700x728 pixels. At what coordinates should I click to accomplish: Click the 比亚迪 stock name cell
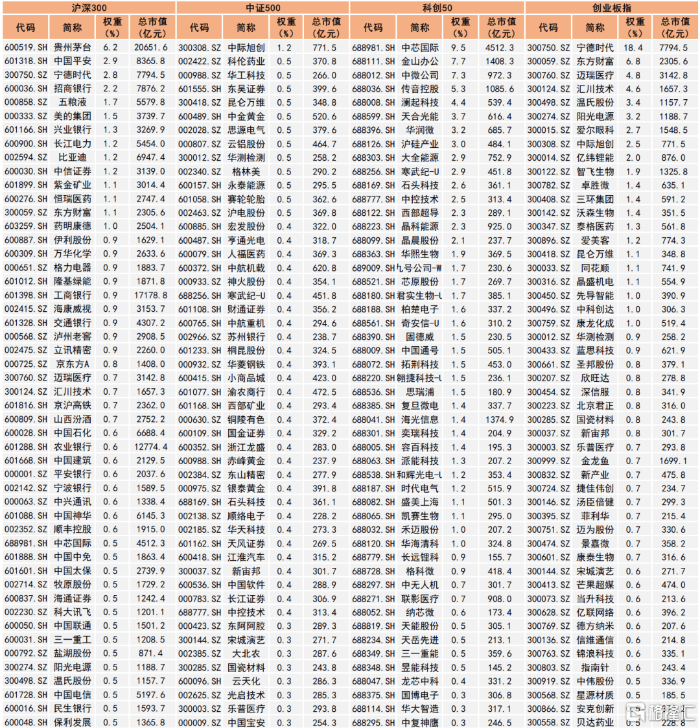(73, 158)
